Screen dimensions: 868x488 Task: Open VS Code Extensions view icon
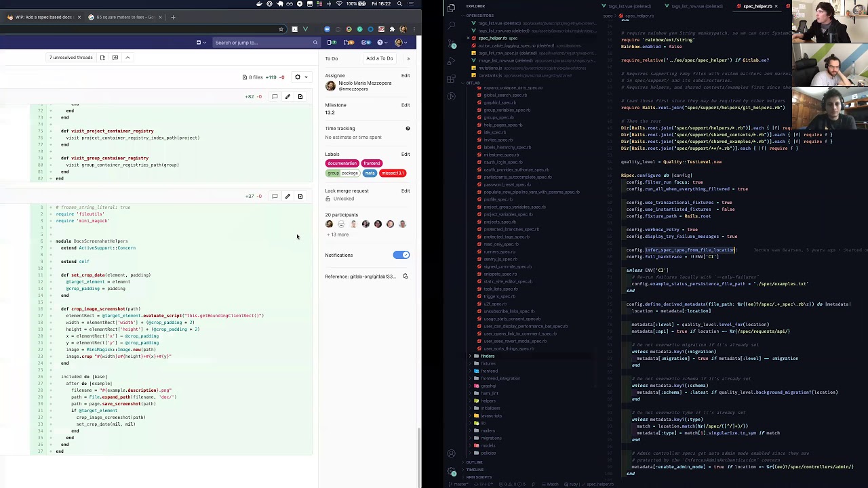tap(452, 79)
